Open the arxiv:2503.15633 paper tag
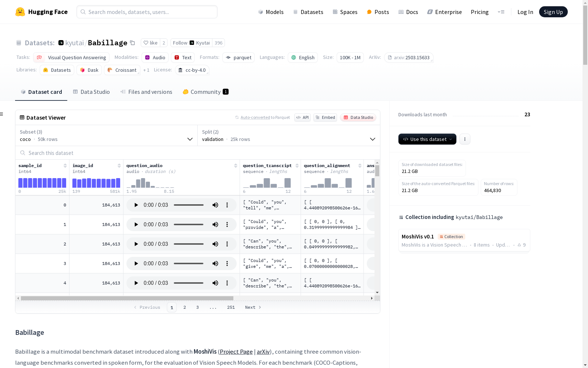588x368 pixels. click(x=409, y=57)
